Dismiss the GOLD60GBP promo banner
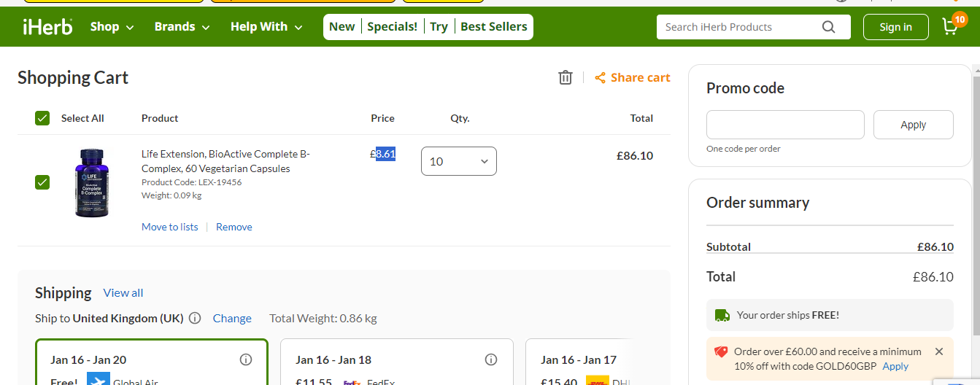 coord(939,351)
